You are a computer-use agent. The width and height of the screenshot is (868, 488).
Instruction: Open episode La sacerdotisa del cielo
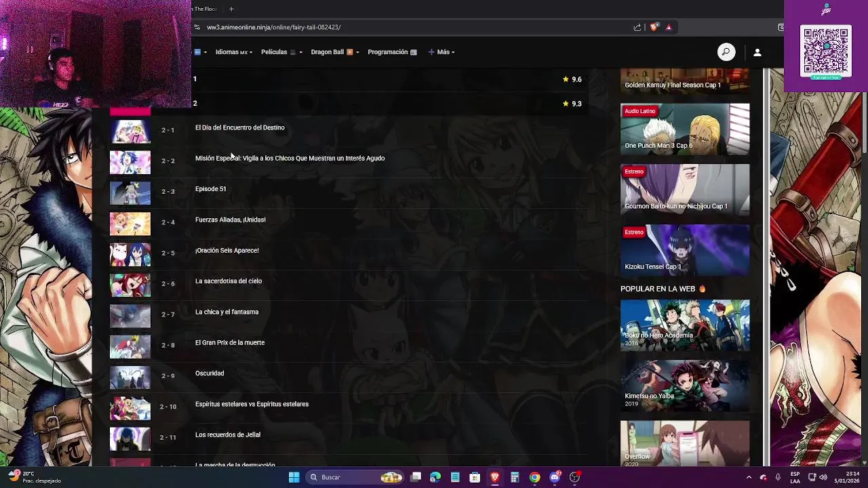pyautogui.click(x=228, y=281)
